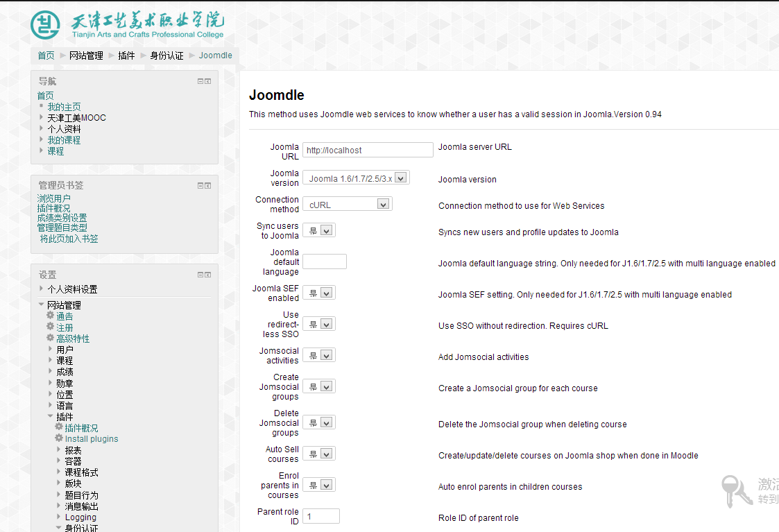Collapse the 插件 tree node in settings

[51, 417]
